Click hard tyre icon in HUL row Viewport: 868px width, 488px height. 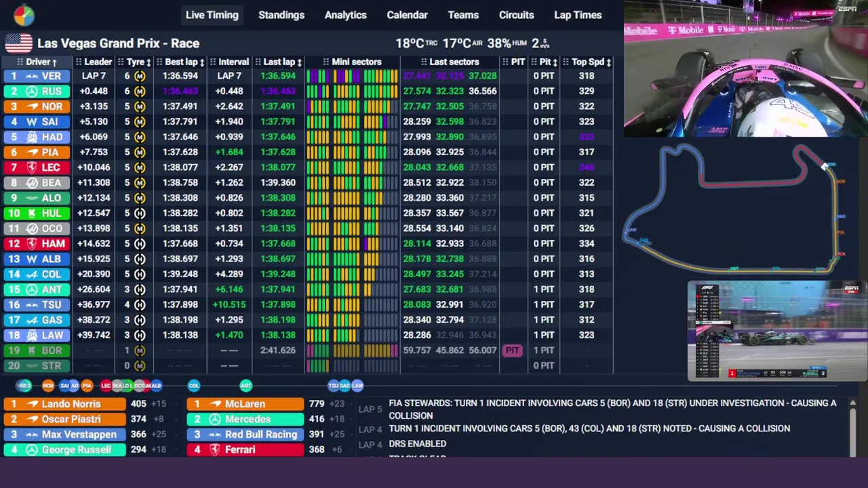pyautogui.click(x=140, y=213)
